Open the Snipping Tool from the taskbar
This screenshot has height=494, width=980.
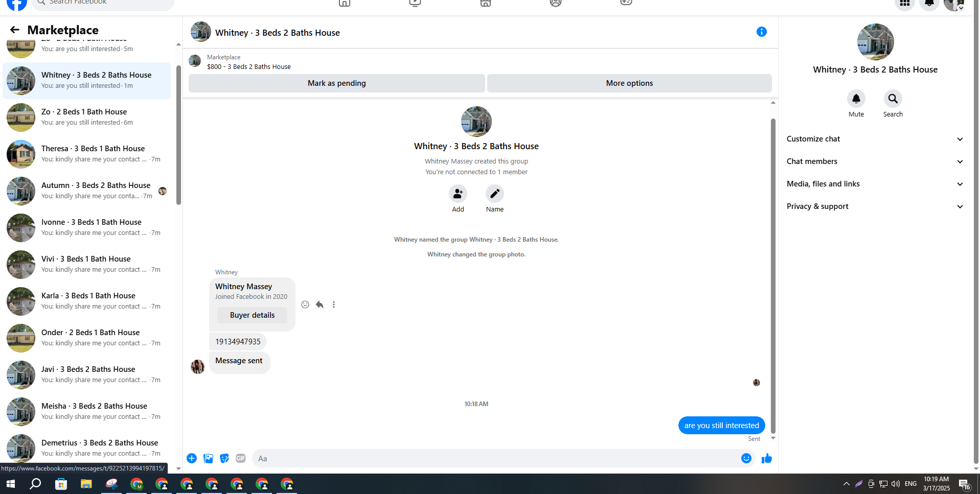pos(111,484)
